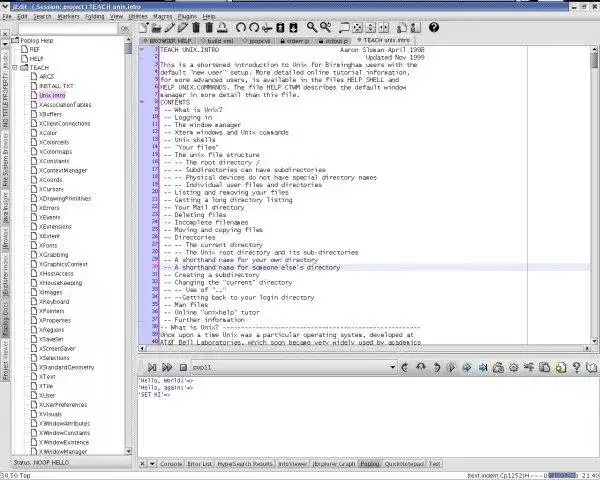Click the New File toolbar icon
The width and height of the screenshot is (600, 480).
[144, 27]
